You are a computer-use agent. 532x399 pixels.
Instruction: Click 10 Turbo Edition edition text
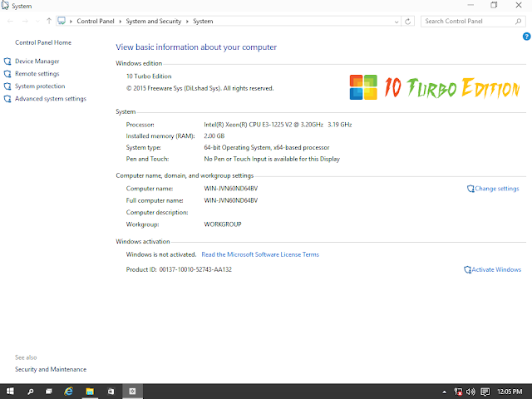pyautogui.click(x=149, y=76)
